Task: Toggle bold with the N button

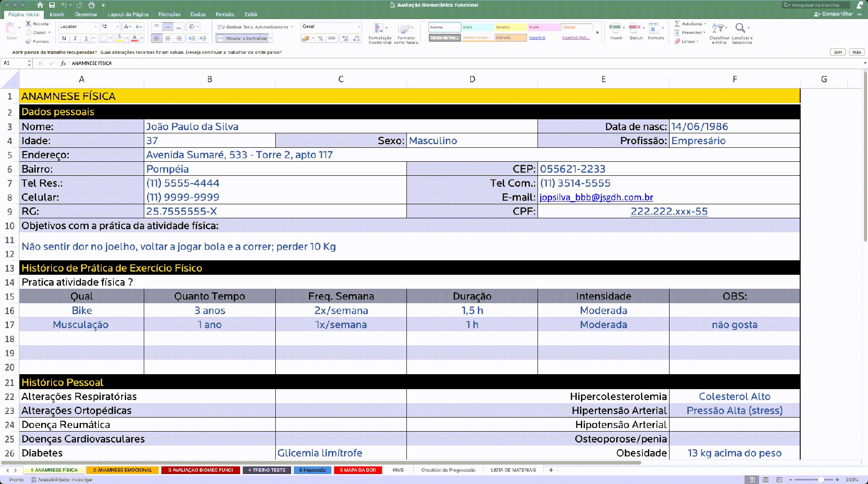Action: (x=64, y=38)
